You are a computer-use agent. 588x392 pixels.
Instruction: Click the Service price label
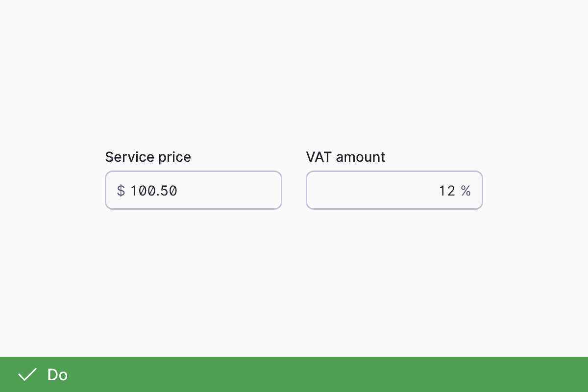pyautogui.click(x=148, y=157)
